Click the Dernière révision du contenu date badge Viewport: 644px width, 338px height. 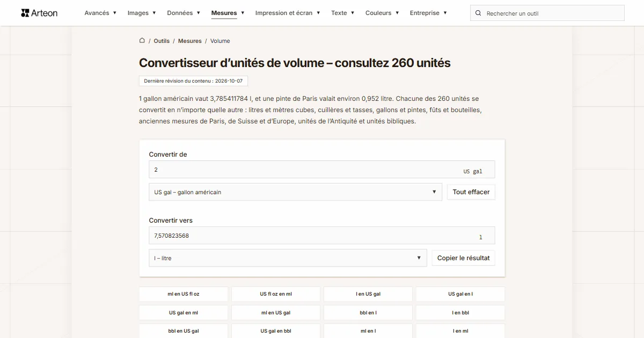coord(193,81)
